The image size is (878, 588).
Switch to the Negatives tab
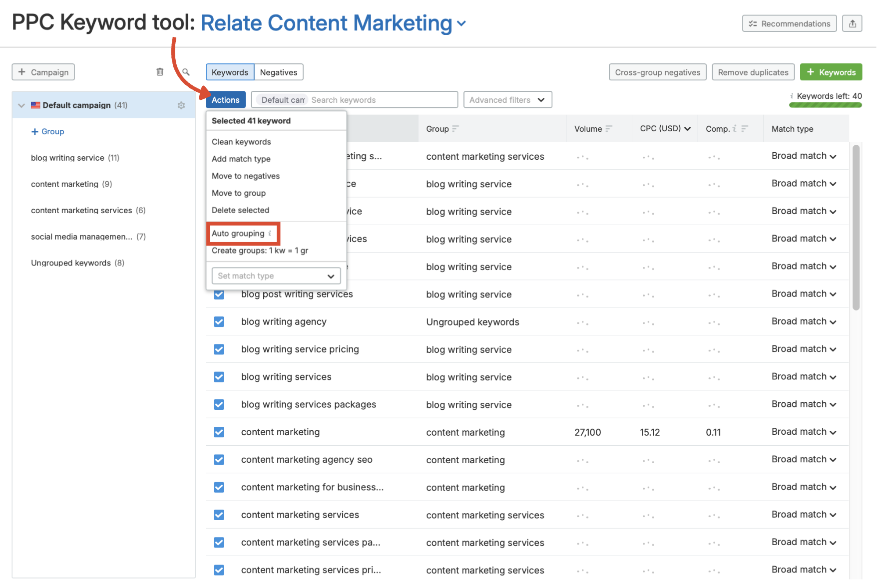pos(278,71)
